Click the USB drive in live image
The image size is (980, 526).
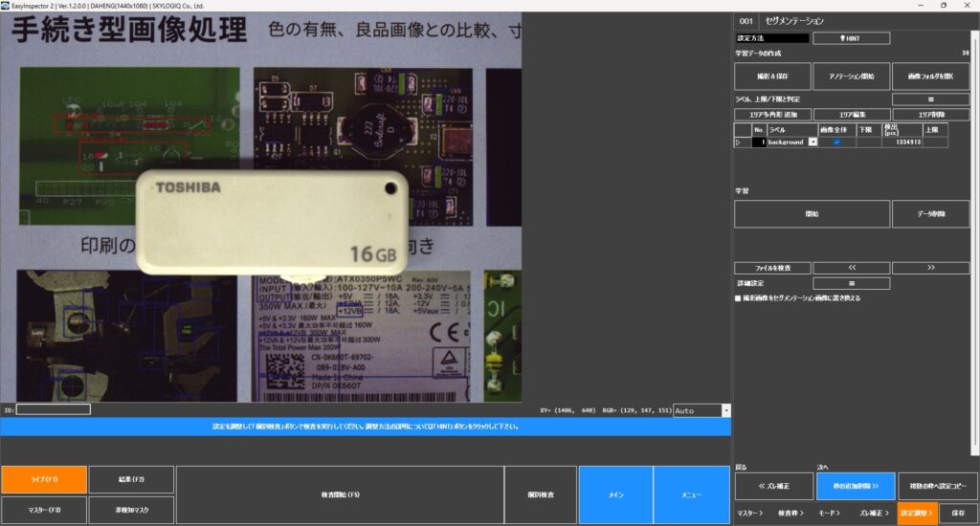point(273,223)
